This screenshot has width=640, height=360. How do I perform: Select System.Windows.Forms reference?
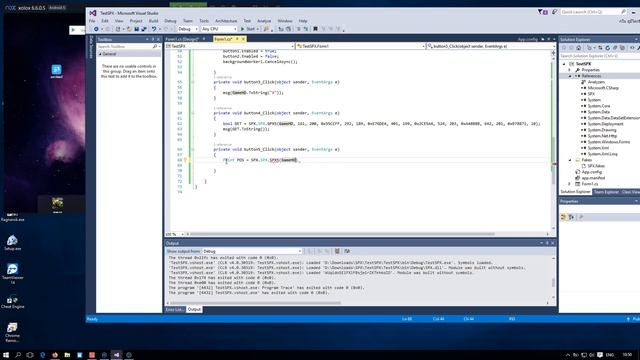point(609,142)
